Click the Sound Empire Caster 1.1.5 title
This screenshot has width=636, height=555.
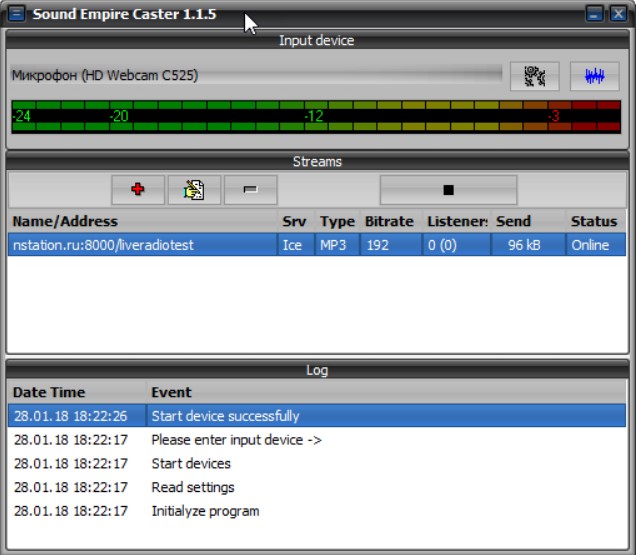pos(124,14)
